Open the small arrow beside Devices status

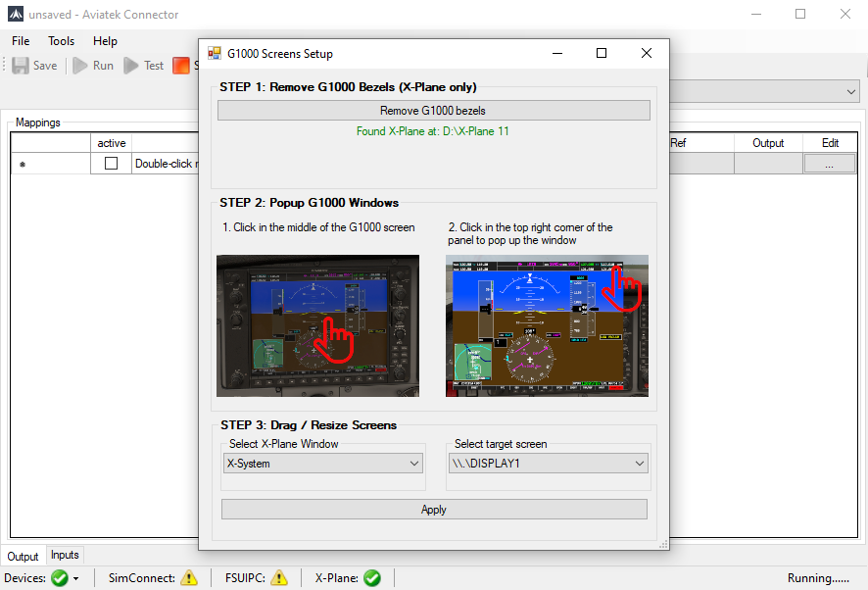pos(76,579)
